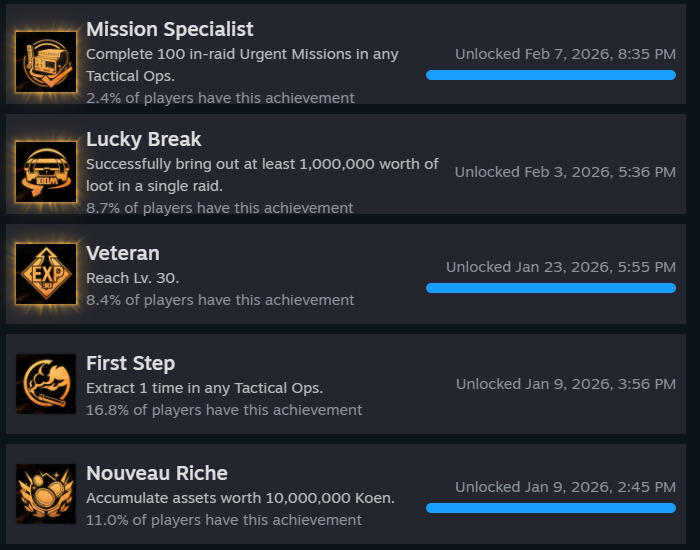Click the 16.8% of players statistic
The image size is (700, 550).
point(224,410)
